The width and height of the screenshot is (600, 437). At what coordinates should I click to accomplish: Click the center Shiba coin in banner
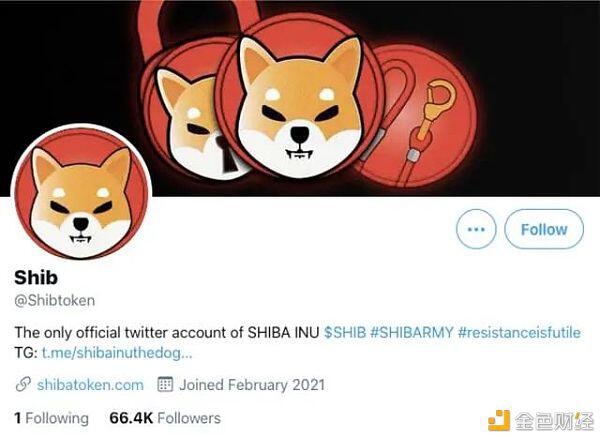click(299, 99)
